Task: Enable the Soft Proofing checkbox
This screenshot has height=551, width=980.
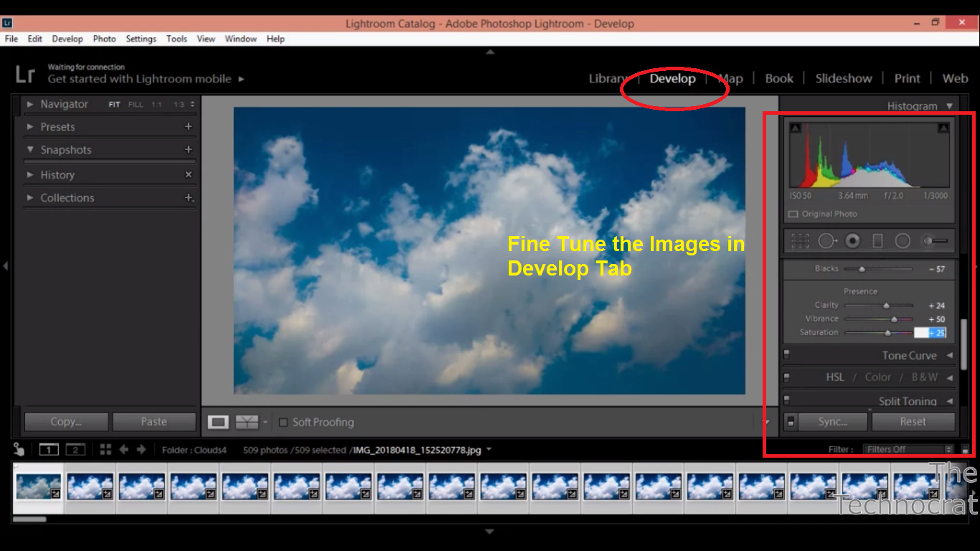Action: click(283, 422)
